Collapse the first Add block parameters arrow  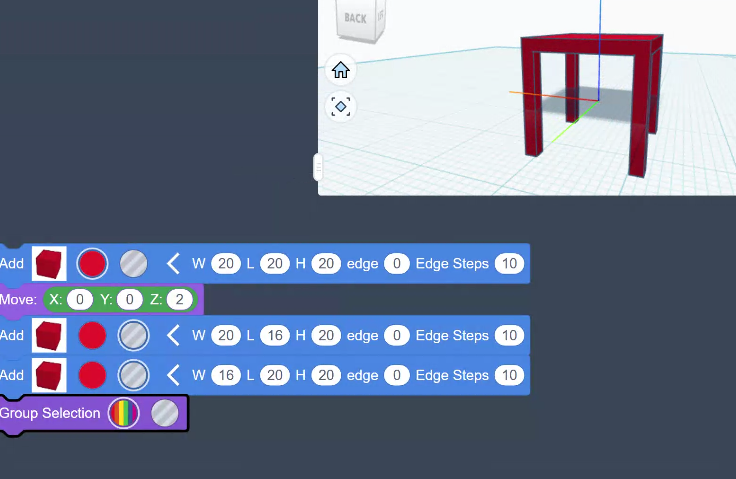click(x=173, y=264)
